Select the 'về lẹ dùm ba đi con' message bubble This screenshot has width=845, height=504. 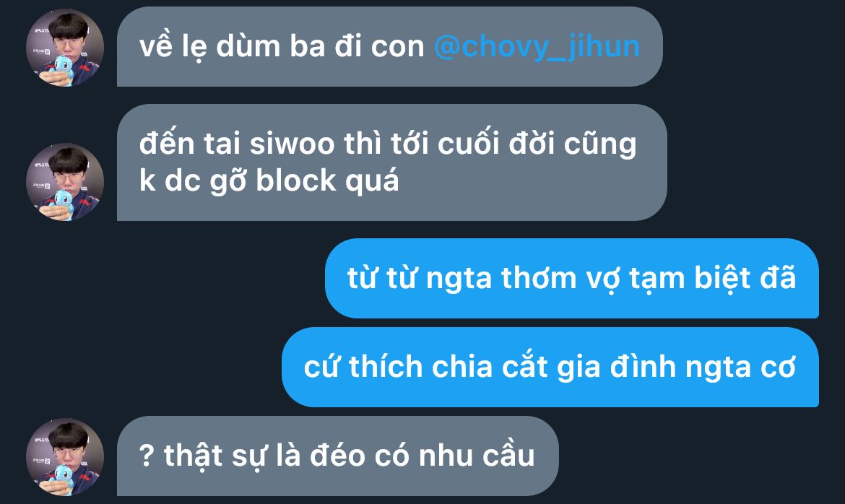389,47
